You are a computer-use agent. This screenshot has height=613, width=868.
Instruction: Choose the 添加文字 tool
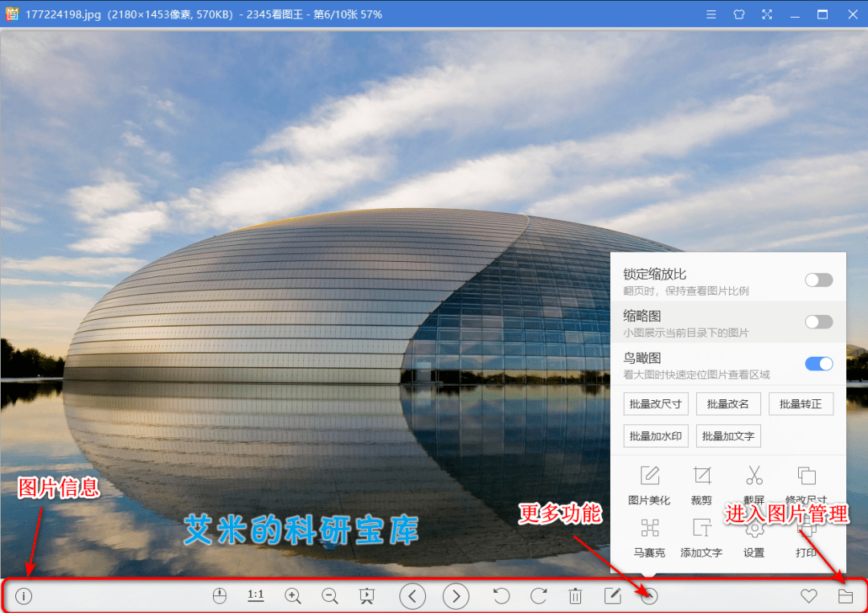(702, 537)
